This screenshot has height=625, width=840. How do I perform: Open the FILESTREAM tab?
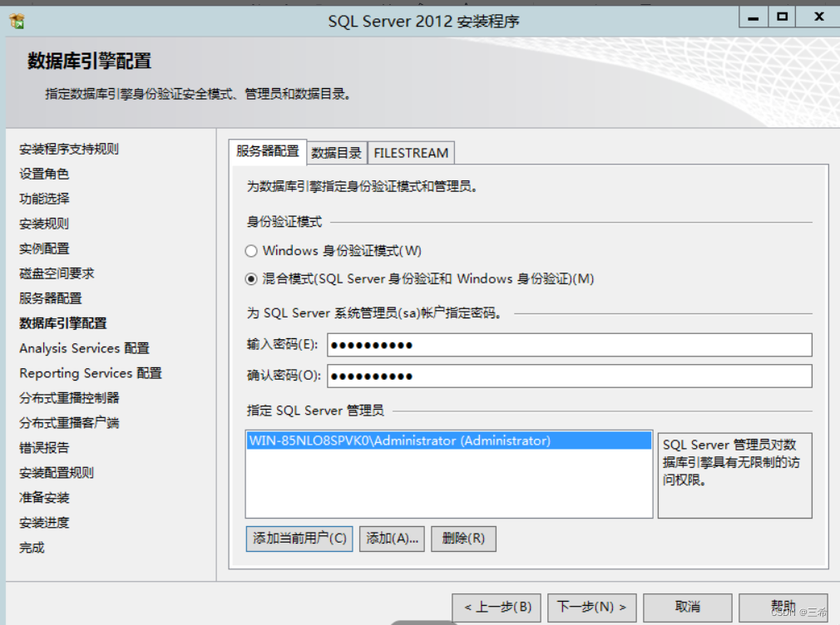click(411, 152)
